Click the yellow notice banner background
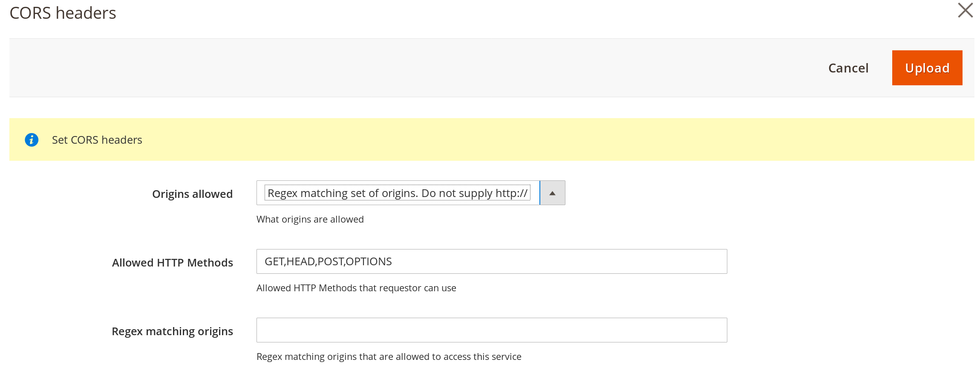The image size is (980, 371). click(511, 140)
